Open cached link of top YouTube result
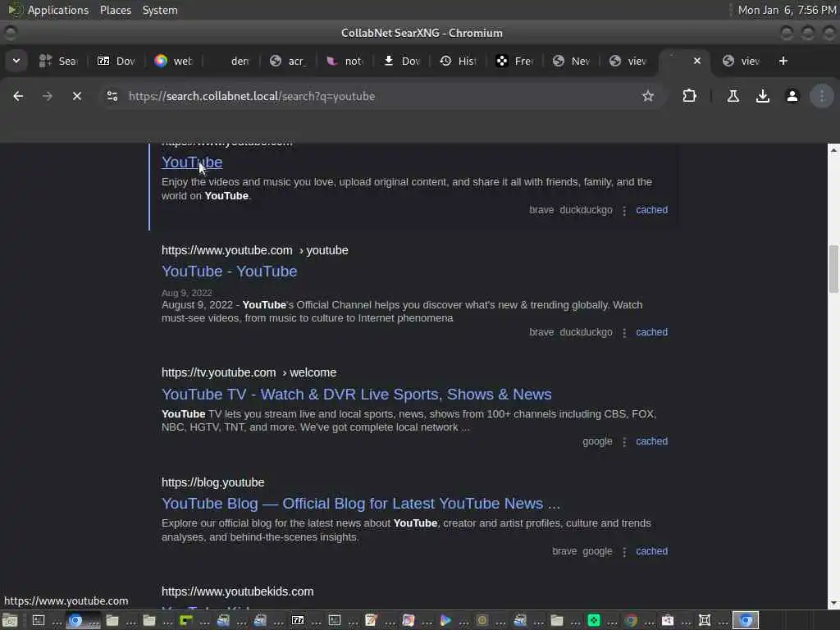 coord(651,210)
